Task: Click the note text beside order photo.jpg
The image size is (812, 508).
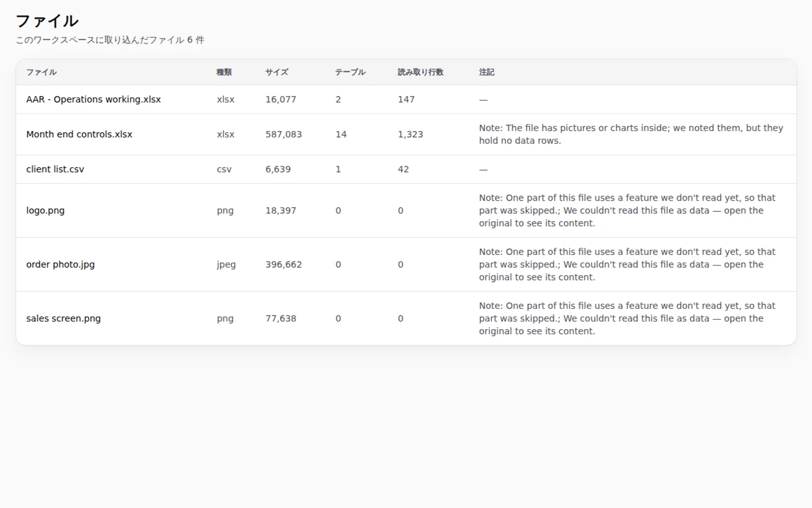Action: 627,265
